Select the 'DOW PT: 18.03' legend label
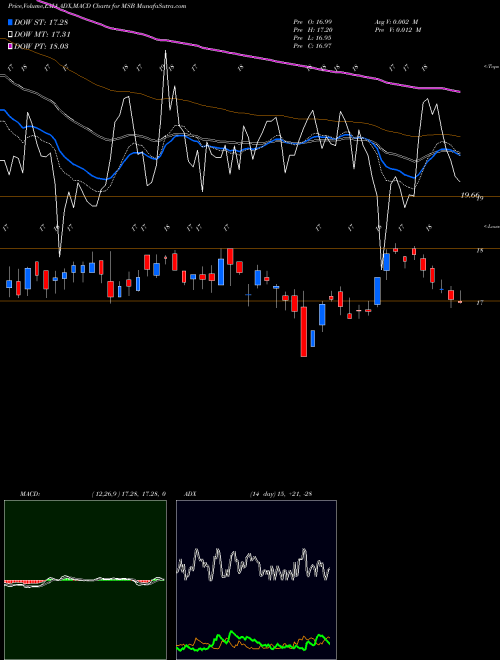500x660 pixels. click(41, 46)
